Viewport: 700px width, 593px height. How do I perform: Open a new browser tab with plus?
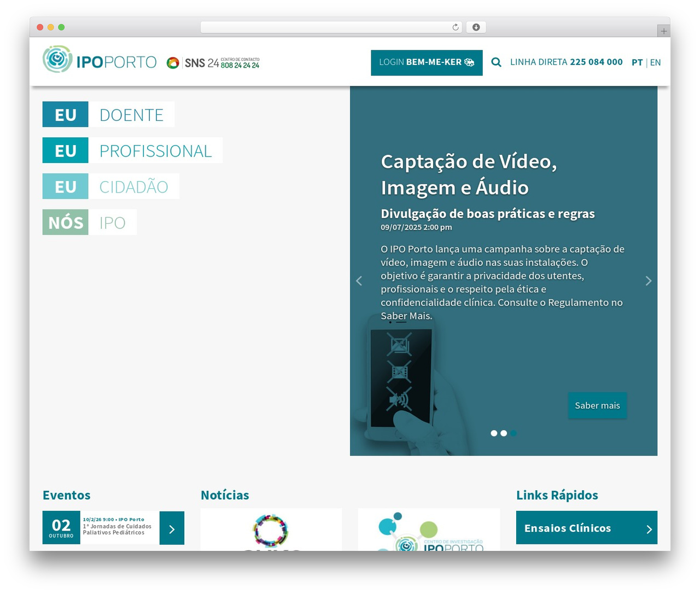663,31
